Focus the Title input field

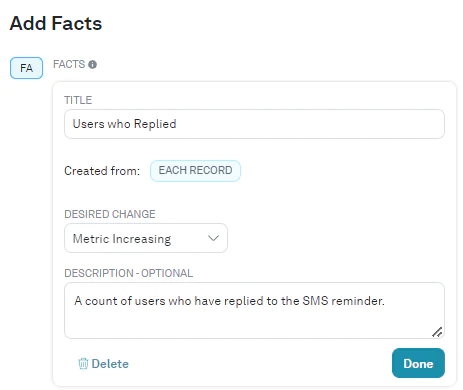coord(254,124)
